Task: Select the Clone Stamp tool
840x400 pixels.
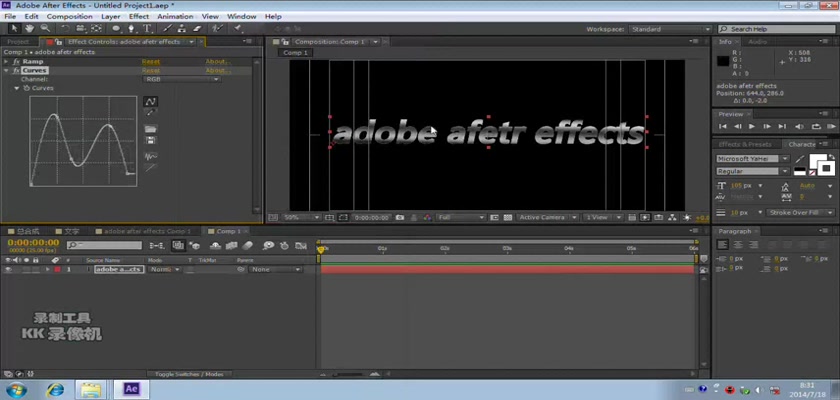Action: pos(182,28)
